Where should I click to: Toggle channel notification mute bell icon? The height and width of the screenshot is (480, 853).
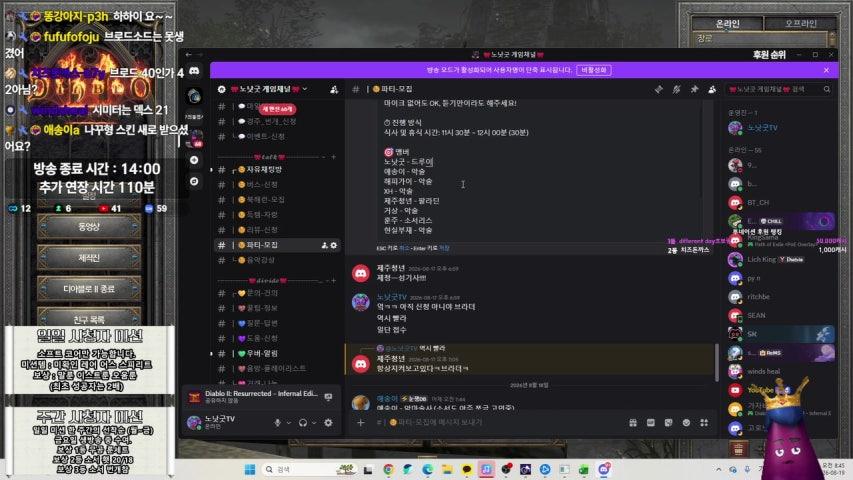[x=676, y=89]
